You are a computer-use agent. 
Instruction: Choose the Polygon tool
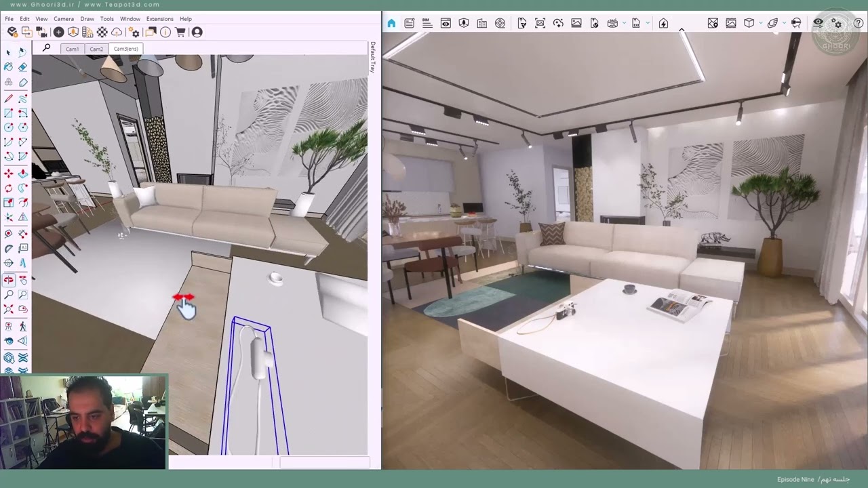(x=23, y=127)
